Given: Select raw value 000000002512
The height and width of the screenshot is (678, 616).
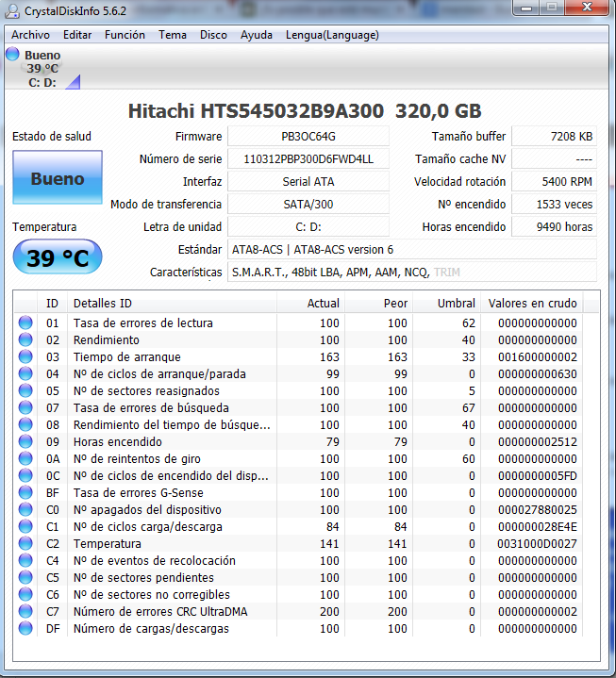Looking at the screenshot, I should coord(538,442).
